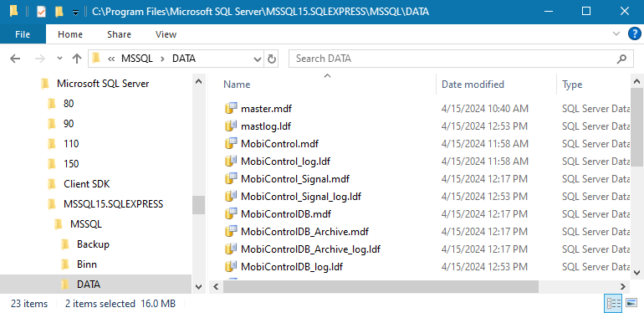Click the MobiControlDB_Archive_log.ldf file icon
Image resolution: width=644 pixels, height=313 pixels.
[231, 249]
